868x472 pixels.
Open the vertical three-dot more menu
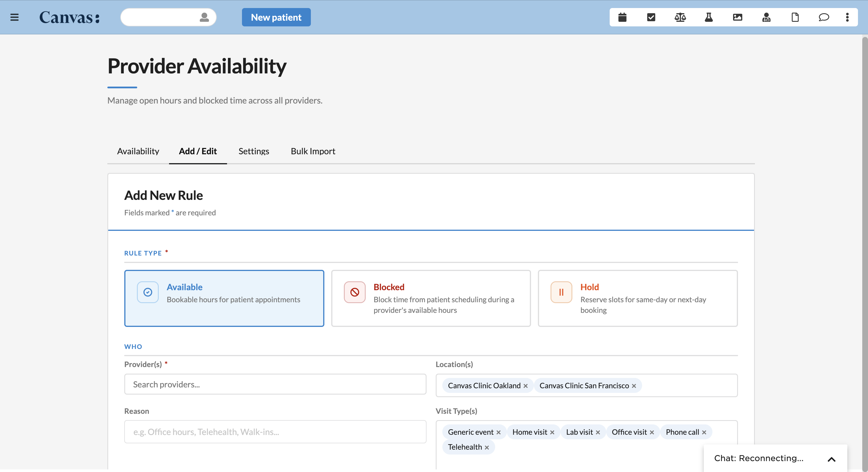[x=847, y=17]
